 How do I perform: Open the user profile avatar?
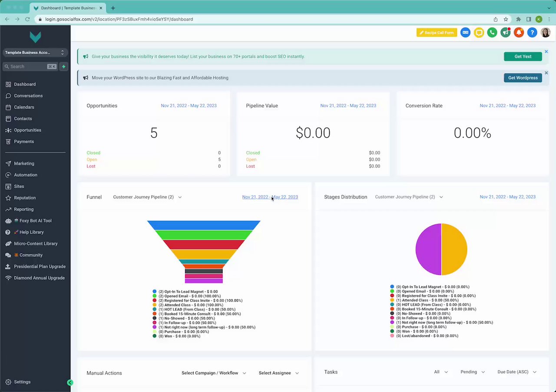[x=546, y=33]
